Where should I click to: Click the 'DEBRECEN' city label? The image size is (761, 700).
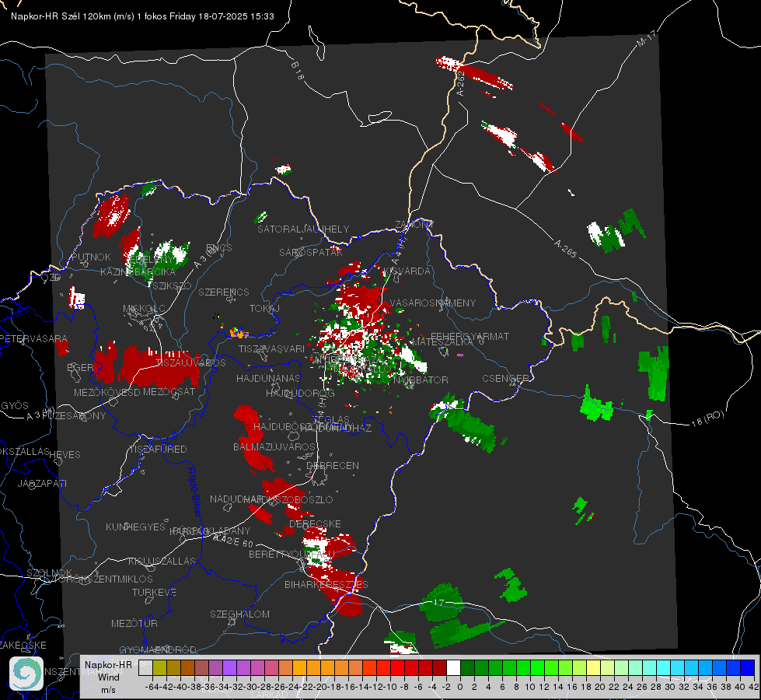pyautogui.click(x=333, y=465)
